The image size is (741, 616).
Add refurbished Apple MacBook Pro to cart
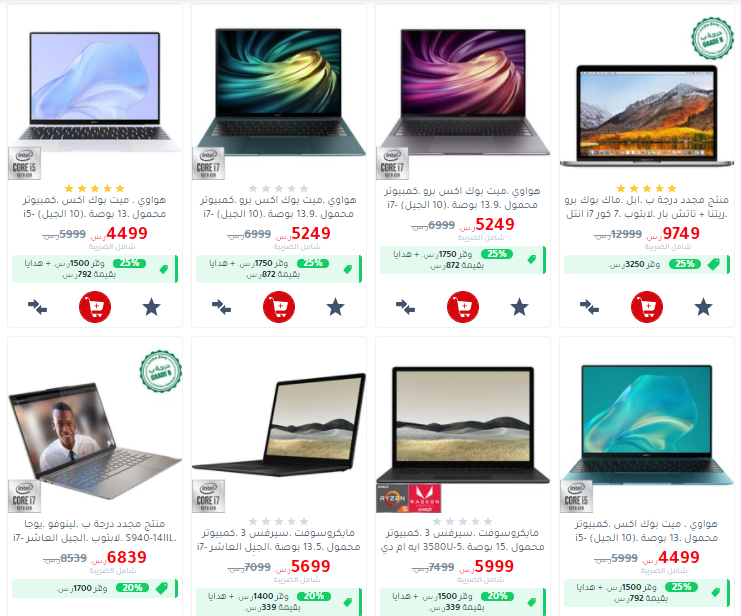coord(646,307)
